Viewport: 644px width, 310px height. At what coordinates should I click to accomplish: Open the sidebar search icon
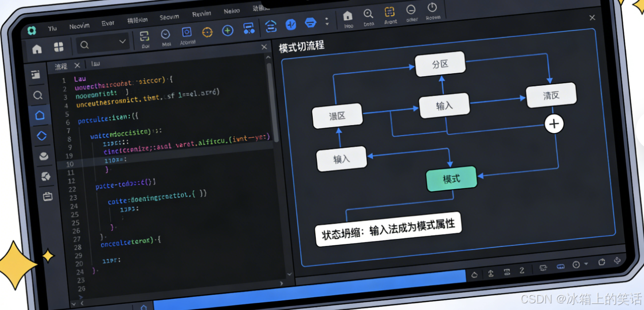[x=38, y=95]
